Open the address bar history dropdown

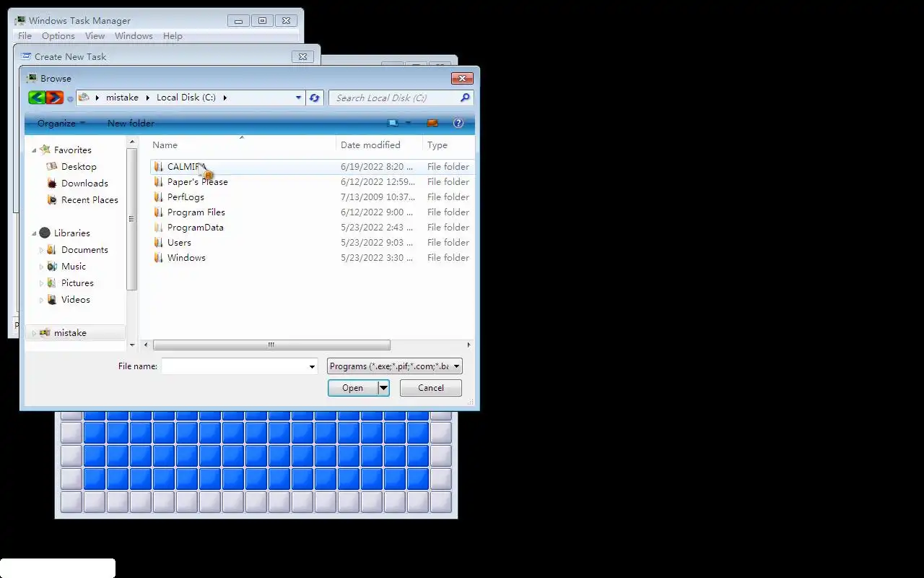click(x=298, y=98)
